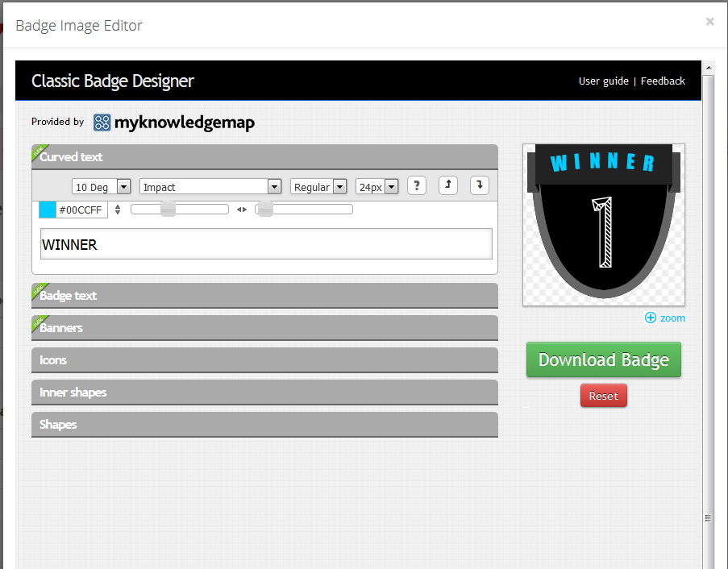Click the NEW ribbon on the Badge text panel
Screen dimensions: 728x569
click(x=40, y=290)
